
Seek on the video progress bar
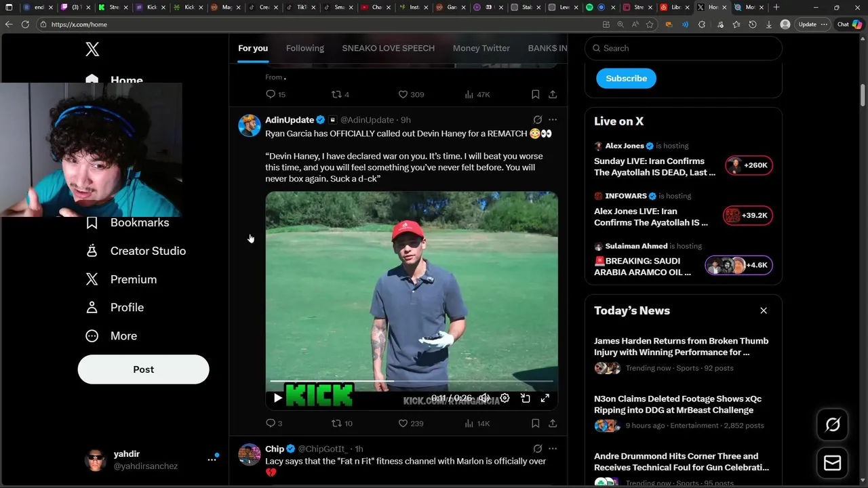(412, 381)
